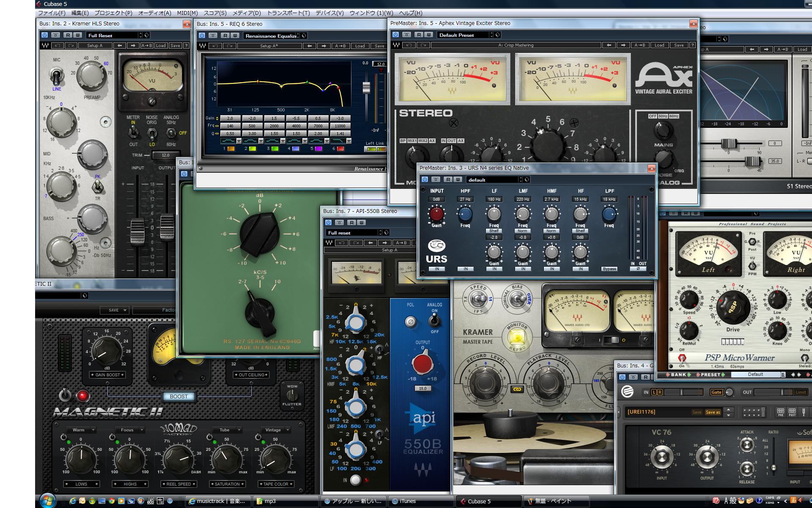This screenshot has width=812, height=508.
Task: Click Kramer HLS Write automation W button
Action: coord(78,35)
